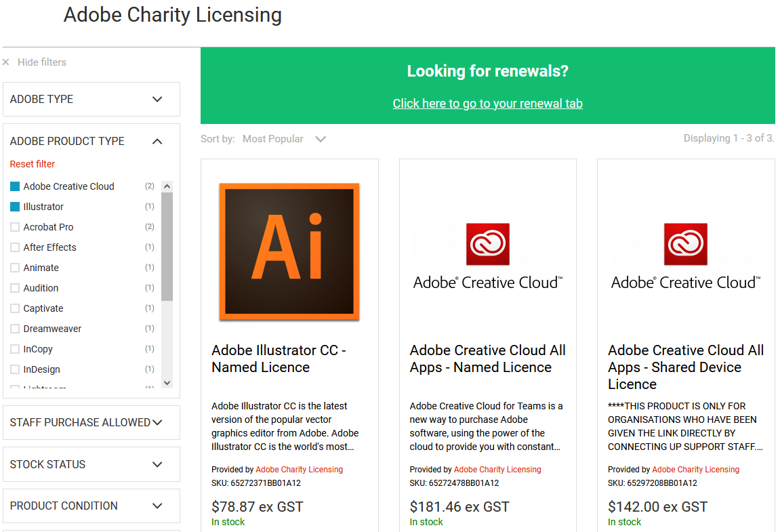
Task: Uncheck the Adobe Creative Cloud filter
Action: (x=15, y=186)
